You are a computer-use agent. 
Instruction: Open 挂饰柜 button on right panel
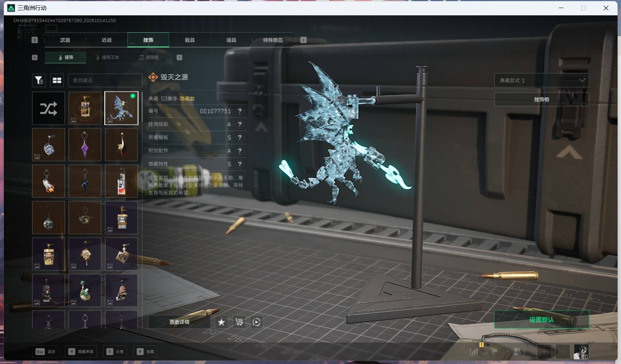(x=541, y=99)
